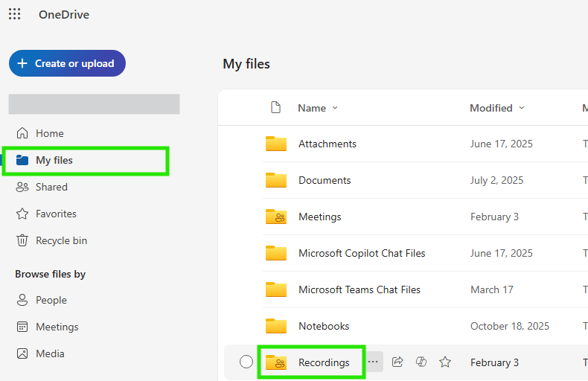Click the shared Meetings folder icon
This screenshot has width=588, height=381.
[276, 217]
